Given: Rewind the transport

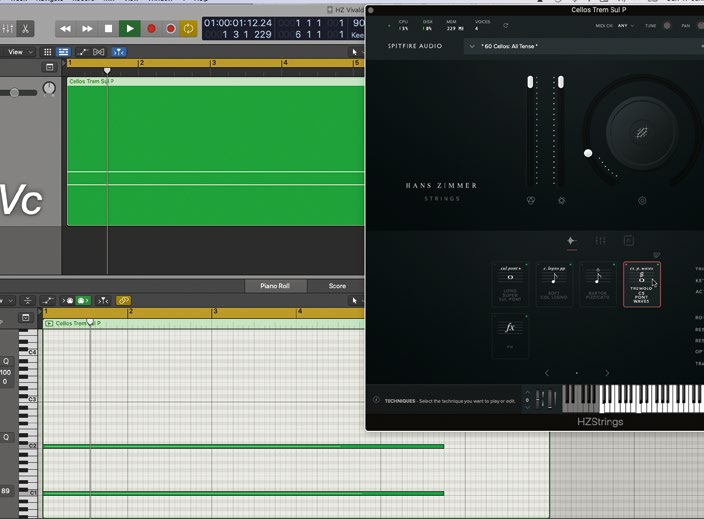Looking at the screenshot, I should coord(66,29).
